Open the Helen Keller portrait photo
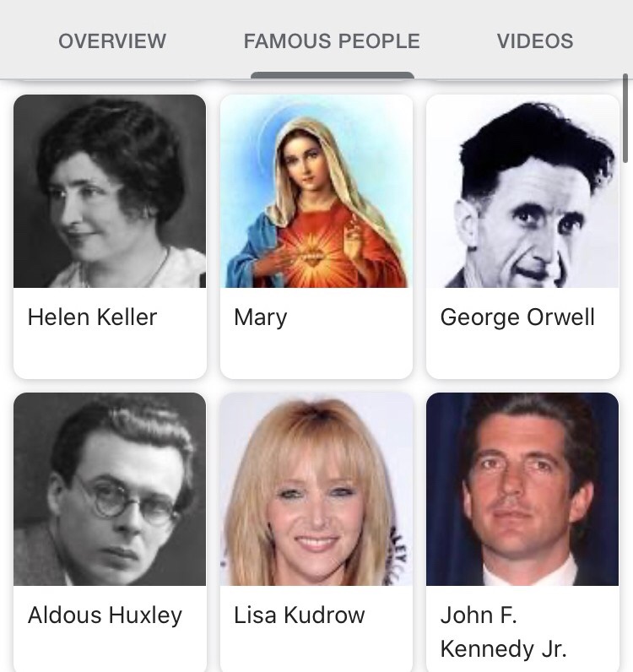This screenshot has width=633, height=672. 110,191
